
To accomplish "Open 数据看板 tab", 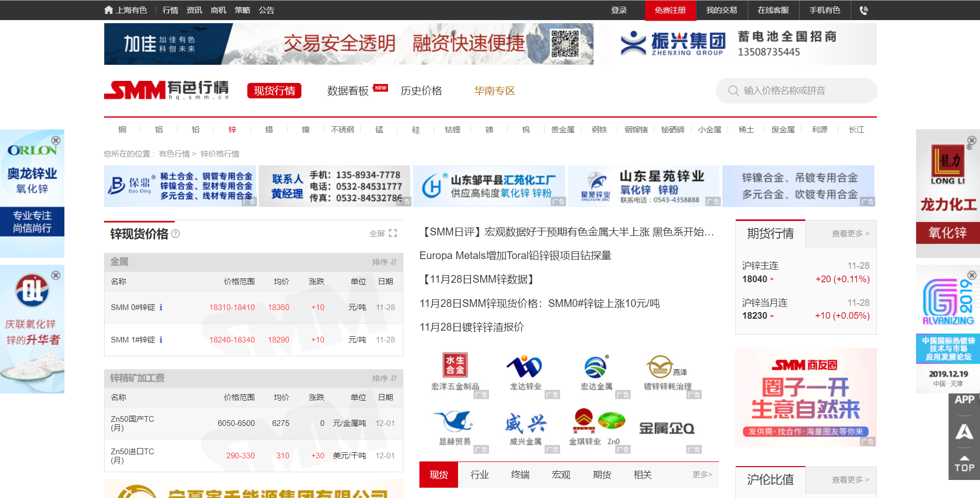I will click(x=348, y=91).
